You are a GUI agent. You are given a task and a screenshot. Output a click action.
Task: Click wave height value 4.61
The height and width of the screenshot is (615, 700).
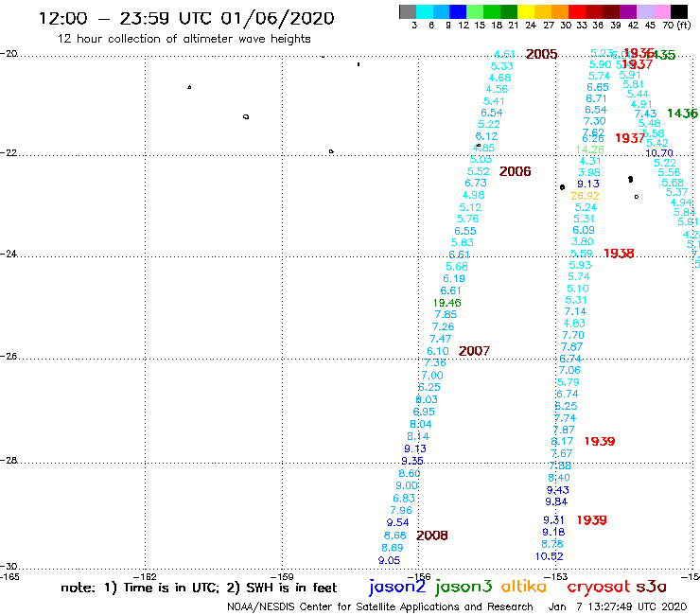[x=504, y=54]
